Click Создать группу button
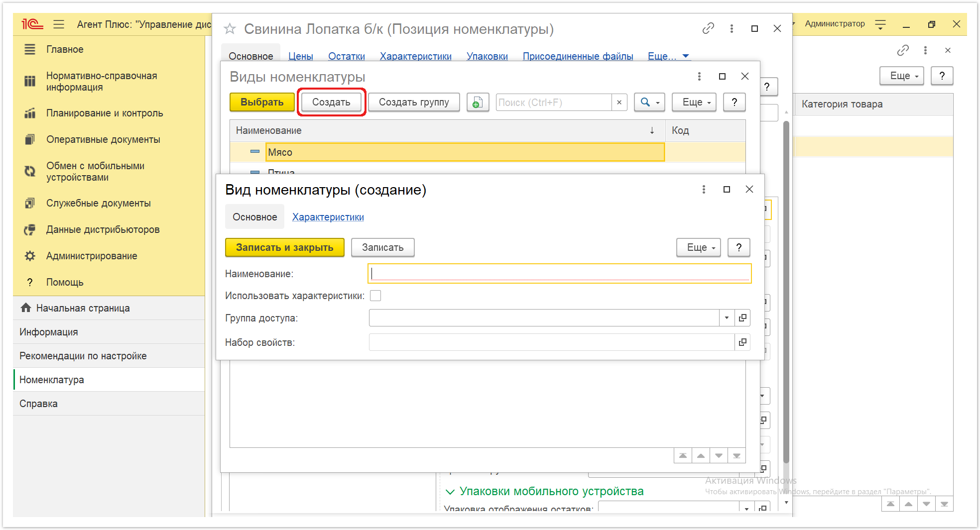Viewport: 980px width, 530px height. tap(414, 102)
